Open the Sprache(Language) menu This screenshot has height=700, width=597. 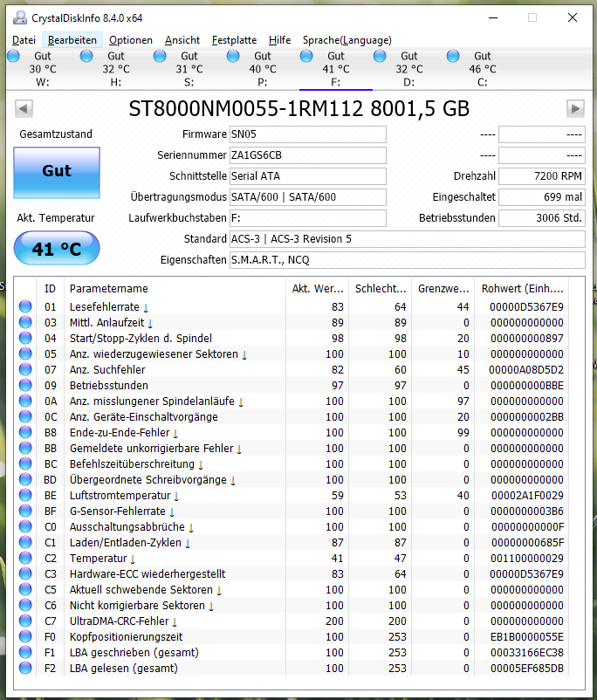347,40
